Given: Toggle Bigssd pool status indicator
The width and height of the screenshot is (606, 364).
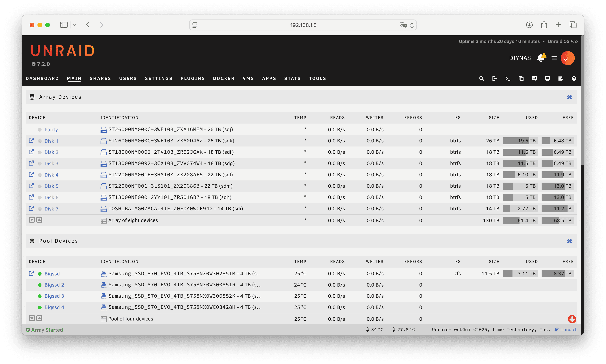Looking at the screenshot, I should pyautogui.click(x=40, y=274).
